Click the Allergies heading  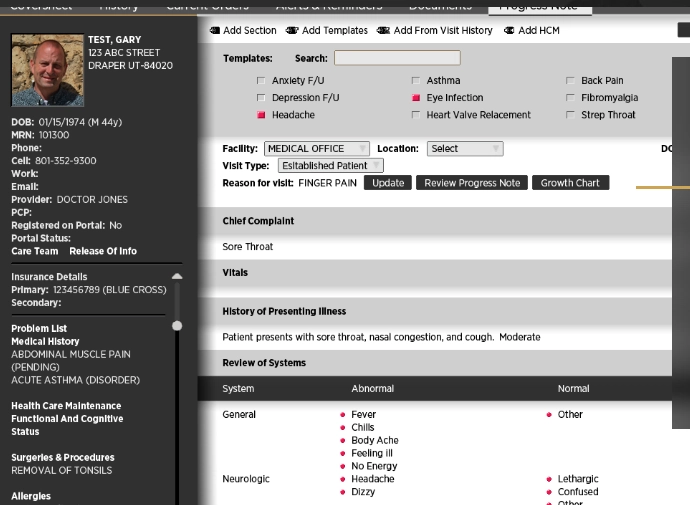coord(31,496)
